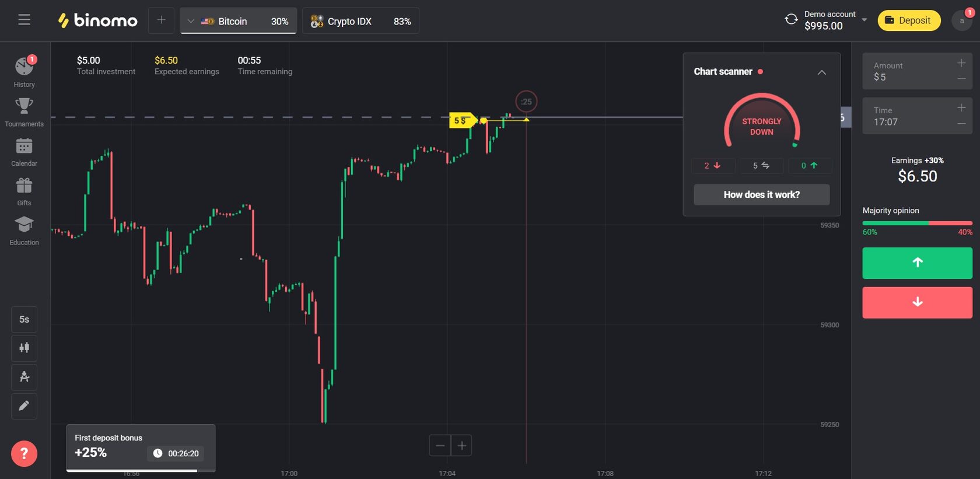
Task: Zoom in the chart with plus
Action: 461,446
